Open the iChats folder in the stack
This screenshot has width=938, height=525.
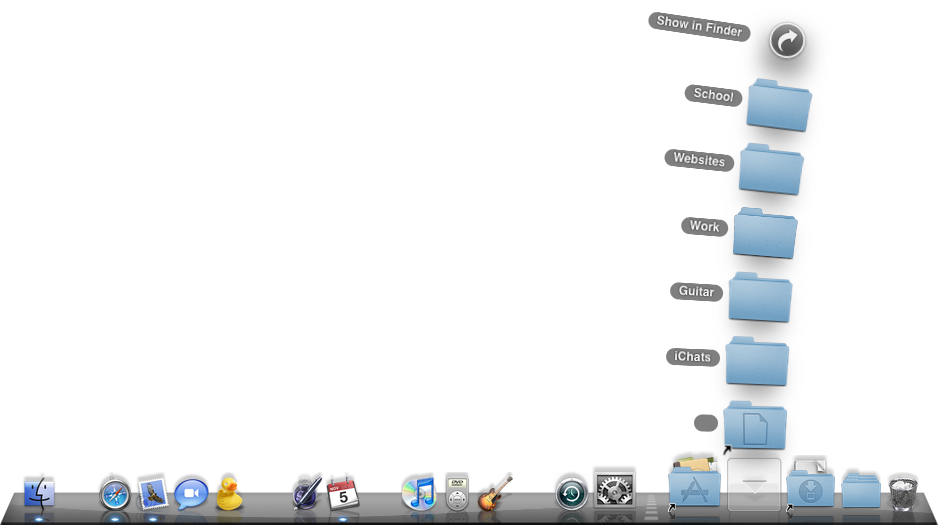click(x=757, y=361)
